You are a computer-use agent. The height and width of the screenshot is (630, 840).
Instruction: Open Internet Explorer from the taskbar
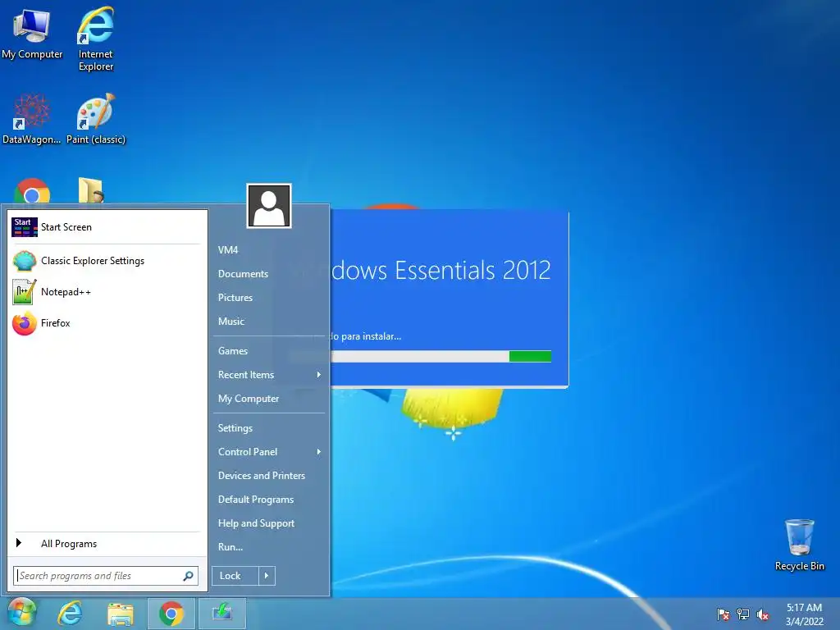(71, 614)
